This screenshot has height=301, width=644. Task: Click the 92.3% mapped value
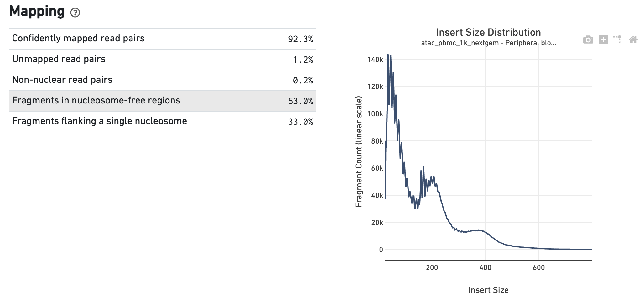click(300, 39)
